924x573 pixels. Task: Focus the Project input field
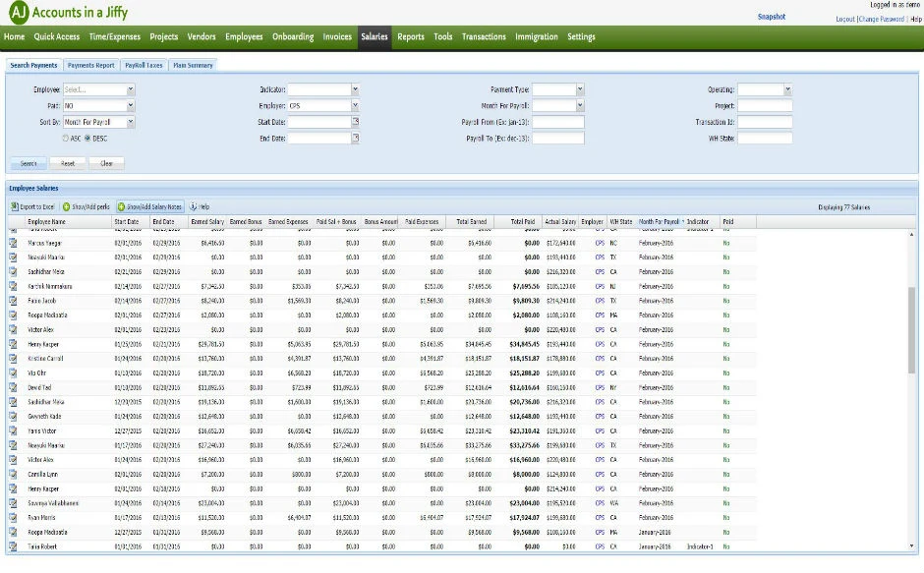(x=765, y=105)
